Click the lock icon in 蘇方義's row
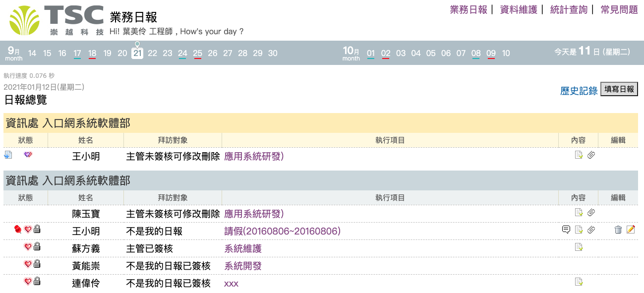Viewport: 644px width, 293px height. (37, 247)
